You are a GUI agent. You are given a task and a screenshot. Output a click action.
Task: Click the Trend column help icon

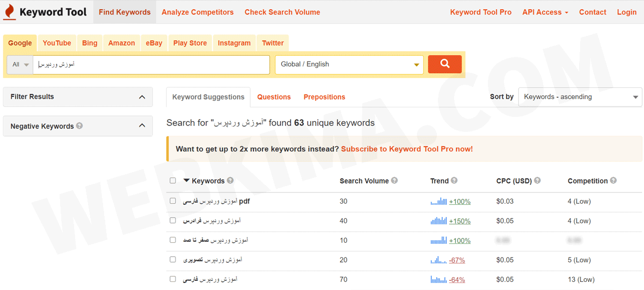tap(454, 181)
